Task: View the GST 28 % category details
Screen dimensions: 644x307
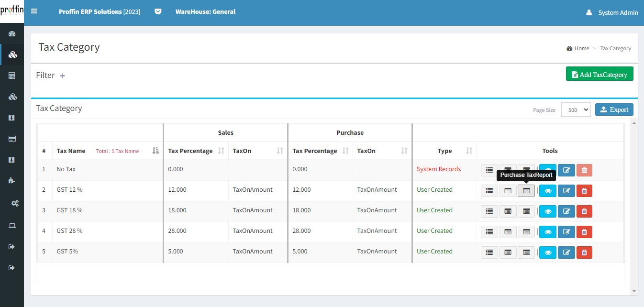Action: (x=548, y=232)
